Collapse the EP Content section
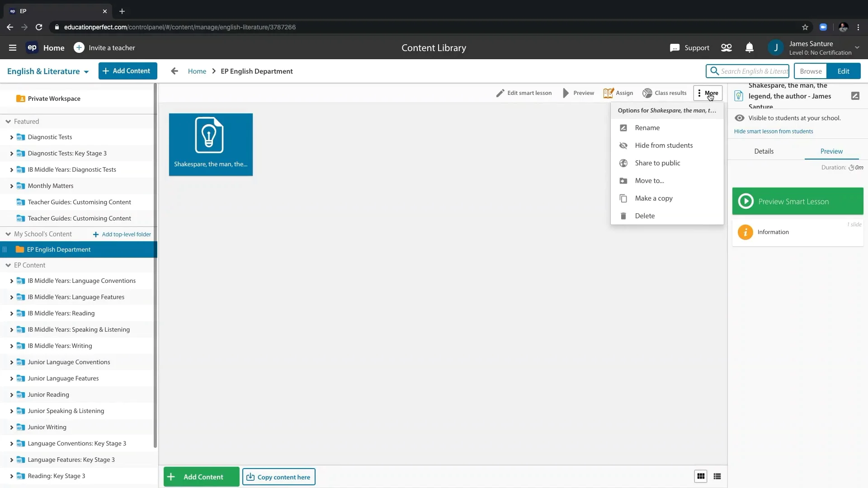The width and height of the screenshot is (868, 488). coord(8,265)
